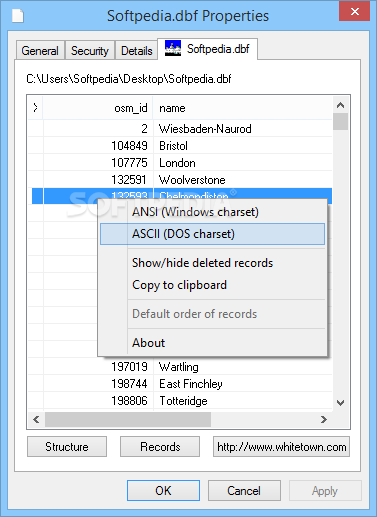Screen dimensions: 377x517
Task: Click the file icon in title bar
Action: pos(18,15)
